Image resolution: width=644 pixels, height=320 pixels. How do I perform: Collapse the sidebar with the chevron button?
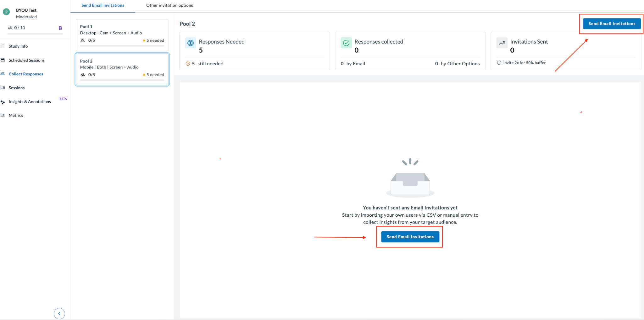(59, 313)
